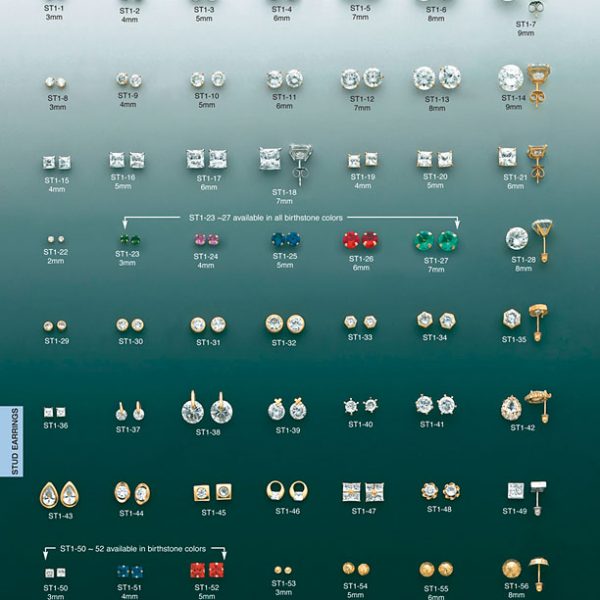This screenshot has width=600, height=600.
Task: Select the flower-shaped ST1-48 studs
Action: (440, 491)
